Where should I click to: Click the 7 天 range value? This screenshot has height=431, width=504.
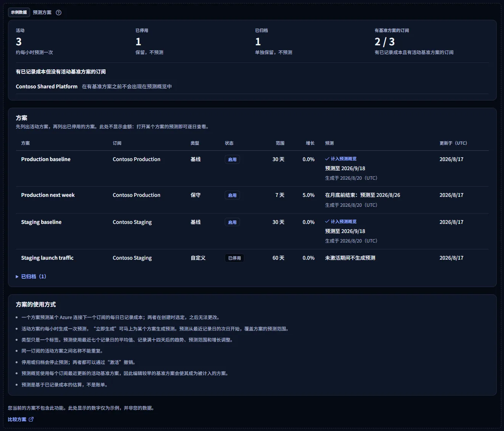[280, 195]
